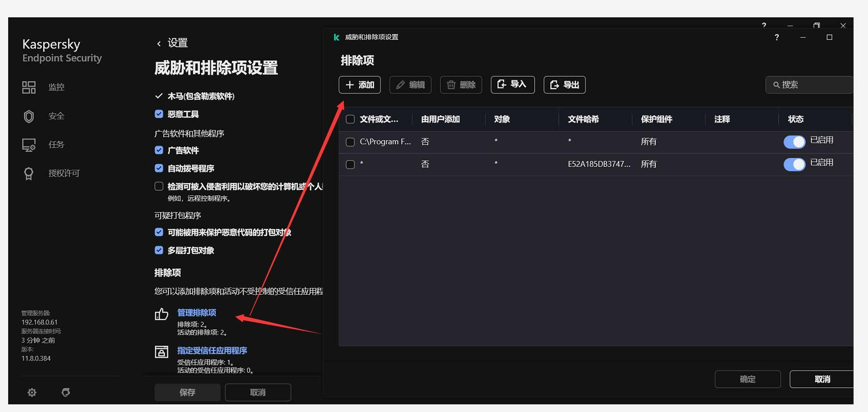Sort by 注释 column header
Screen dimensions: 868x412
tap(722, 119)
